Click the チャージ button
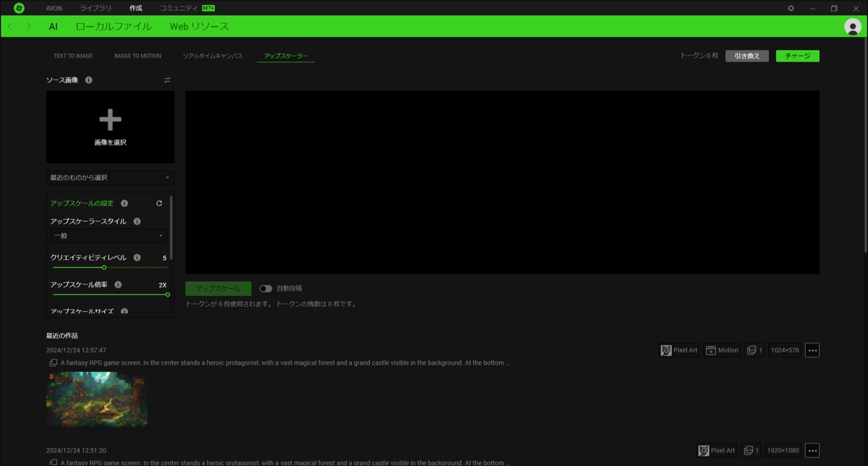The image size is (868, 466). click(x=797, y=56)
